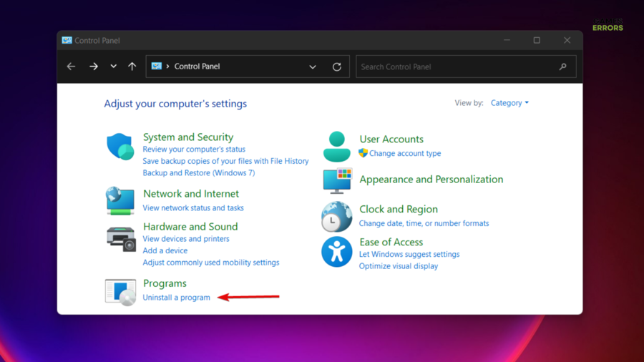
Task: Refresh the Control Panel view
Action: [336, 67]
